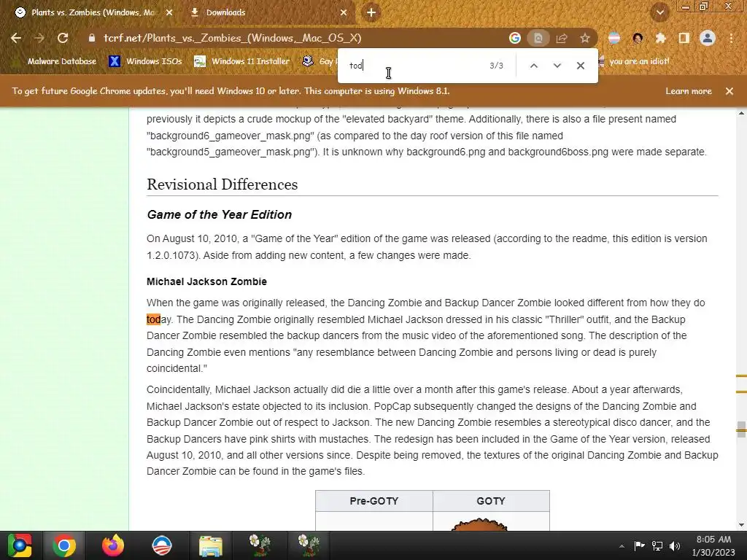Close the Plants vs. Zombies tab
This screenshot has width=747, height=560.
tap(169, 12)
